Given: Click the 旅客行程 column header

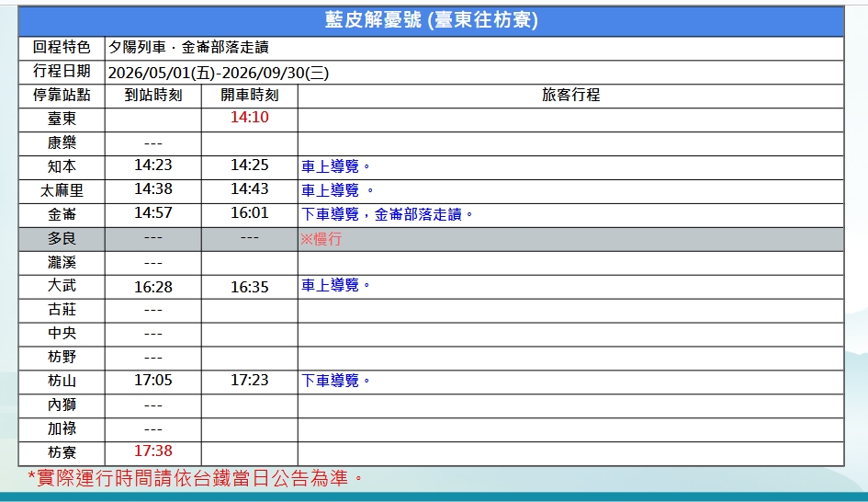Looking at the screenshot, I should click(570, 95).
